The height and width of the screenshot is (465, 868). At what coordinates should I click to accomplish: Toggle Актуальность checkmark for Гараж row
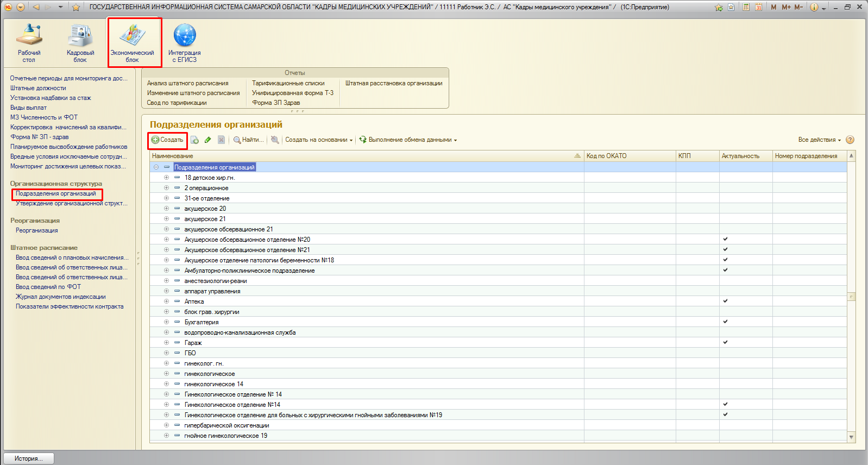point(725,342)
